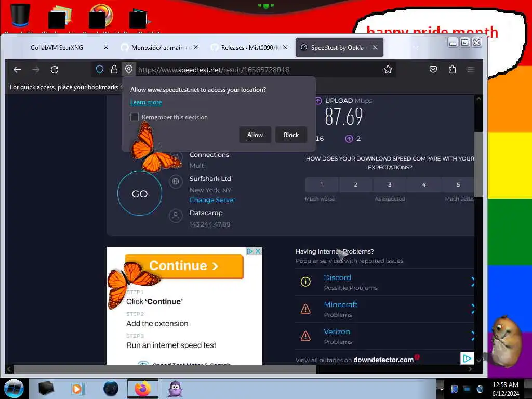Show hidden system tray icons
Screen dimensions: 532x399
click(x=442, y=389)
